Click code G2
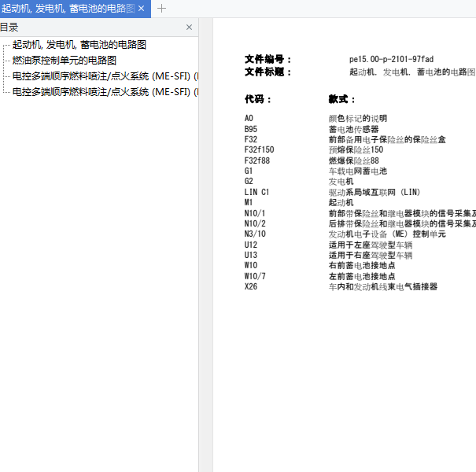Image resolution: width=476 pixels, height=472 pixels. 249,181
